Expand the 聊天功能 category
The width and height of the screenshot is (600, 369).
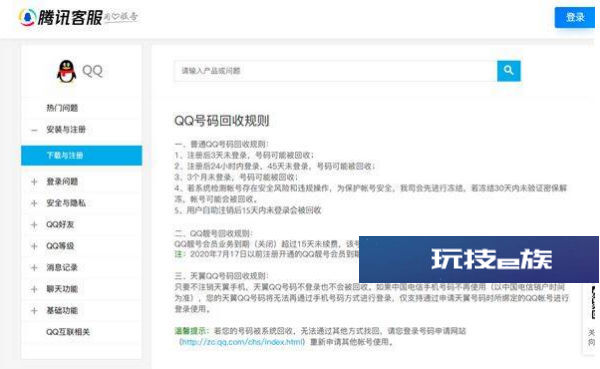coord(34,289)
